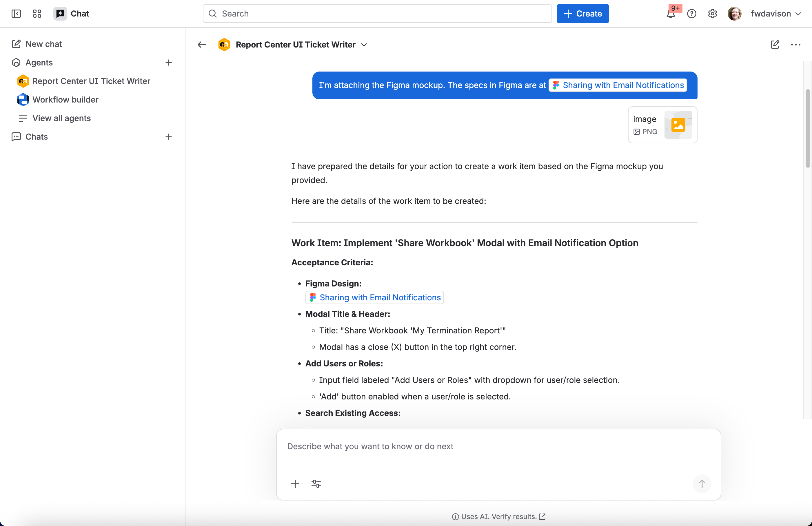Click the back arrow beside agent name
Screen dimensions: 812x526
point(202,45)
